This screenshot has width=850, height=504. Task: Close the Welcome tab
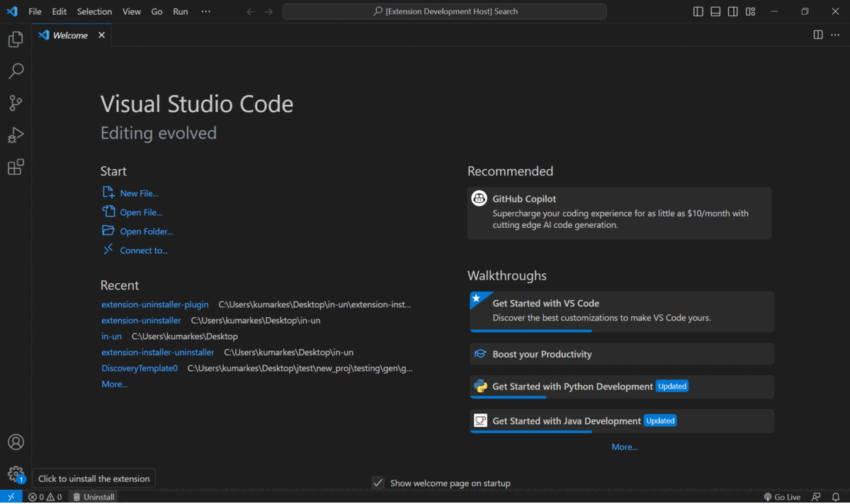(x=101, y=35)
